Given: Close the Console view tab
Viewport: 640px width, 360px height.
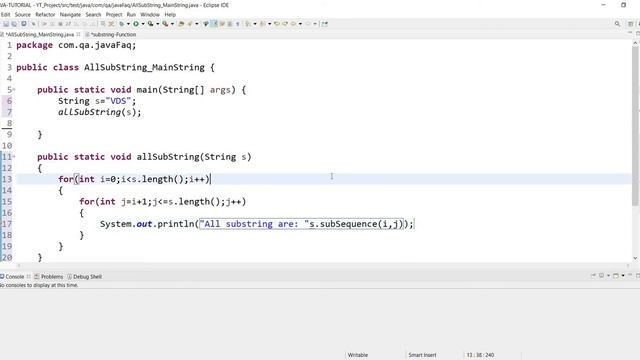Looking at the screenshot, I should pyautogui.click(x=29, y=276).
